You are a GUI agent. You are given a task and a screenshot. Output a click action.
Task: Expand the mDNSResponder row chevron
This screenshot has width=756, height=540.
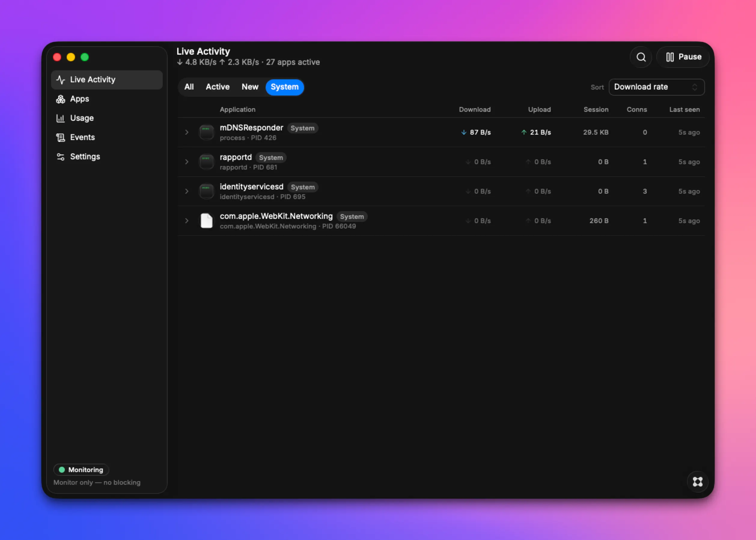click(x=187, y=133)
